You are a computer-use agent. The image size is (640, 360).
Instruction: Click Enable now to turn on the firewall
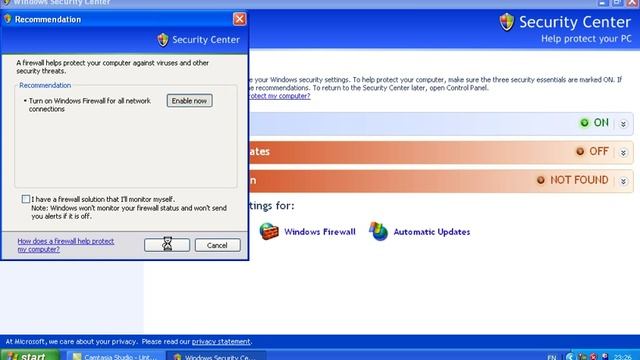[x=189, y=101]
